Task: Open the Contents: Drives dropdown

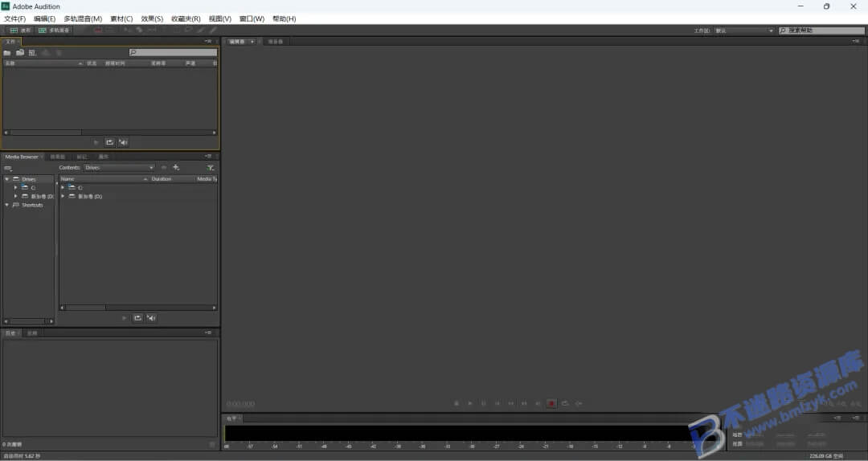Action: click(119, 167)
